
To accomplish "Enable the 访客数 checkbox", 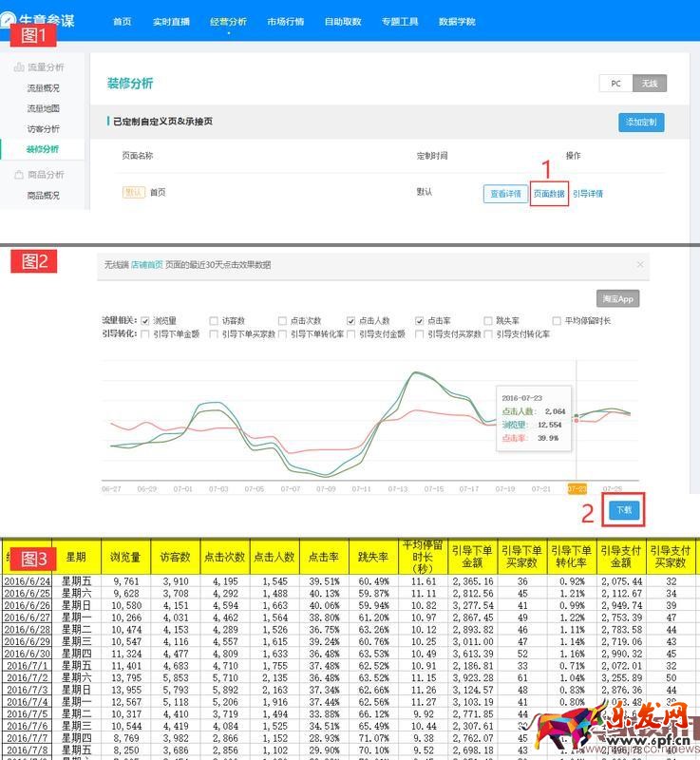I will [214, 321].
